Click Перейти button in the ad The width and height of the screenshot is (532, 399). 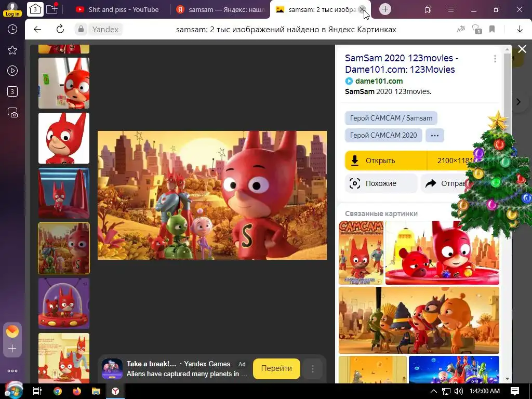click(x=276, y=368)
